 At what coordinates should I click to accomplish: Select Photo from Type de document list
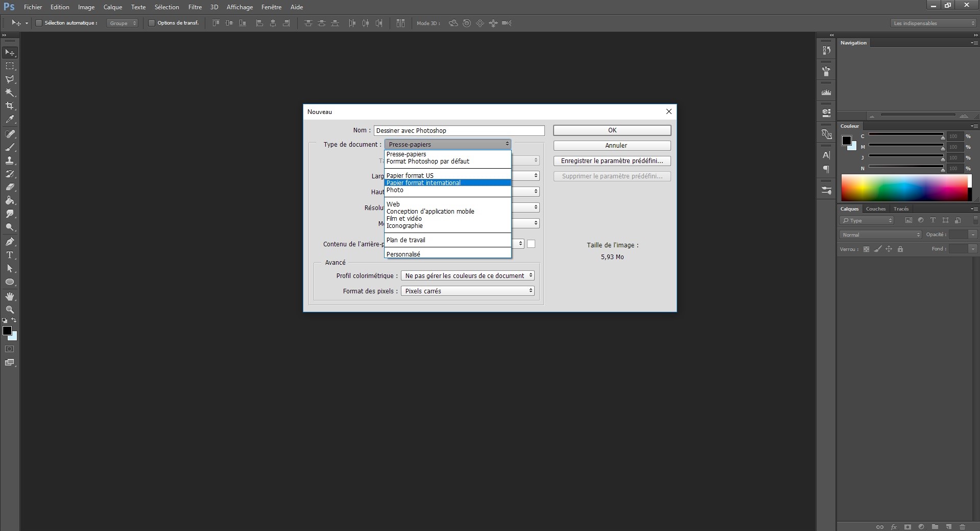(395, 190)
